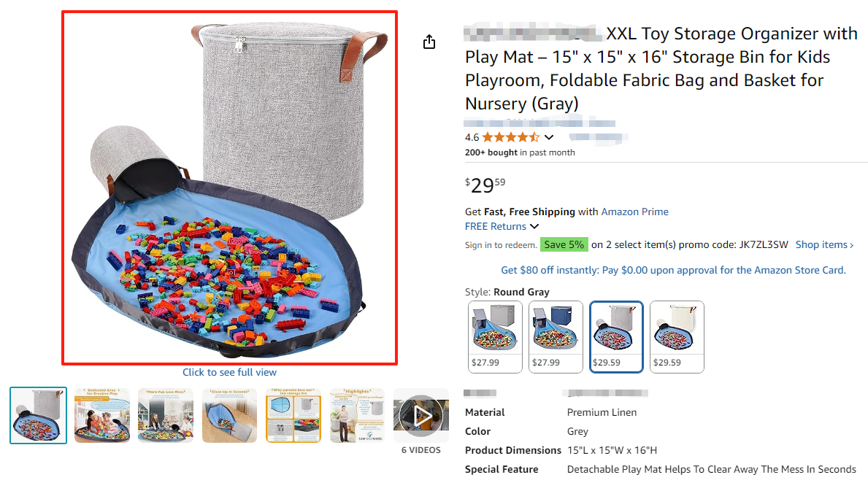Image resolution: width=868 pixels, height=480 pixels.
Task: Click the Amazon Store Card $80 offer
Action: pyautogui.click(x=673, y=270)
